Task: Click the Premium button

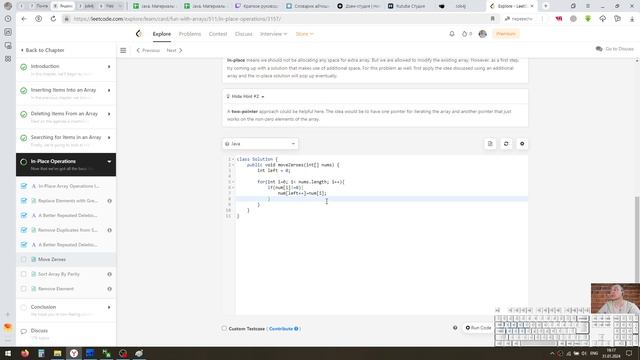Action: click(506, 34)
